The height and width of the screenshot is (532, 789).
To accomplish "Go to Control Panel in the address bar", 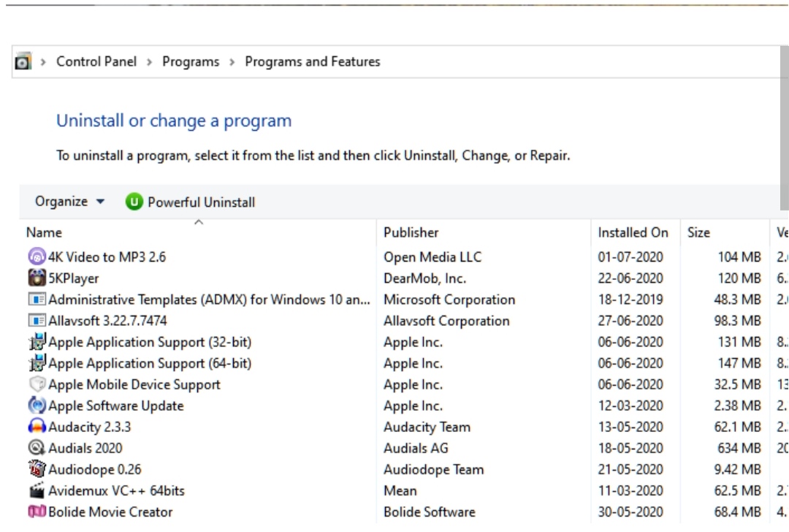I will (x=96, y=62).
